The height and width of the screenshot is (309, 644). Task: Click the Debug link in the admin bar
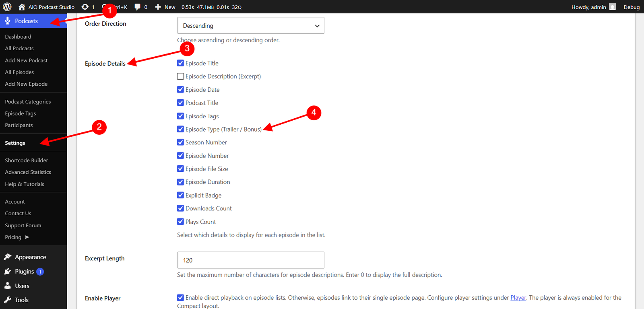[632, 7]
